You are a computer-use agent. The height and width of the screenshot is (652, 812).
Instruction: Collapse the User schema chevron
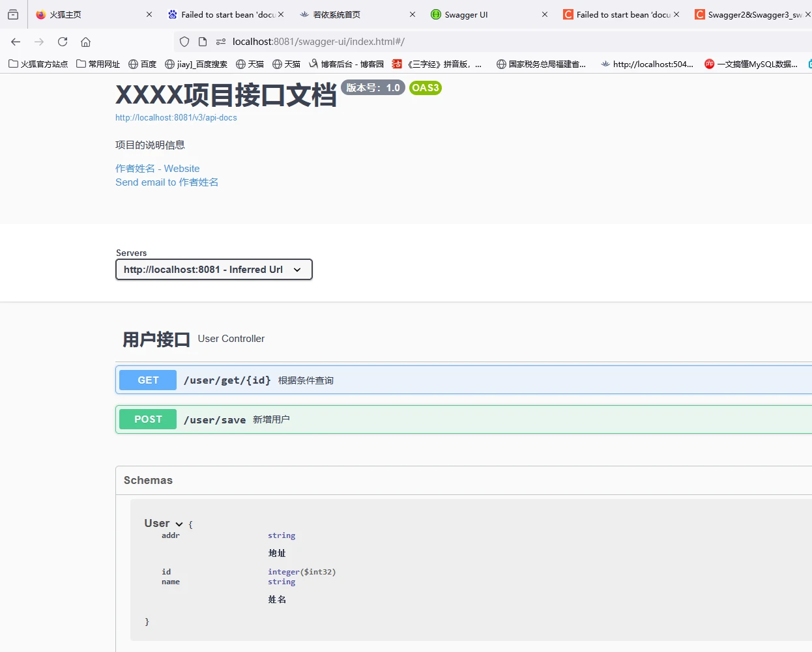[179, 524]
